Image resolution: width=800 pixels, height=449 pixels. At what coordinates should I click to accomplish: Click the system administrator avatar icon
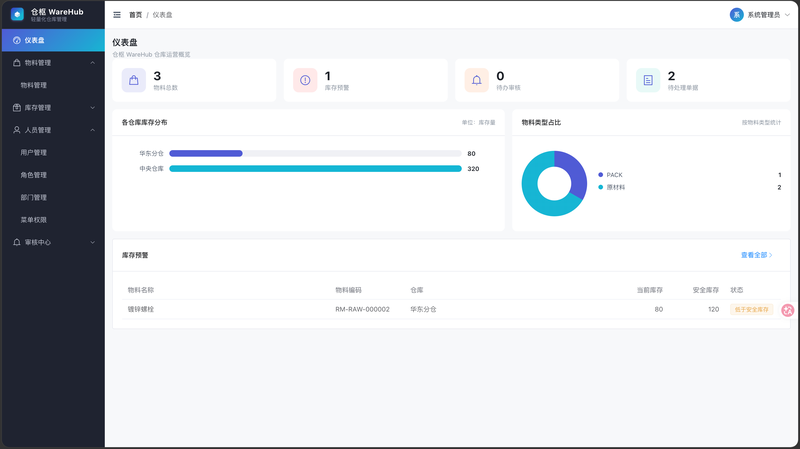pyautogui.click(x=736, y=15)
